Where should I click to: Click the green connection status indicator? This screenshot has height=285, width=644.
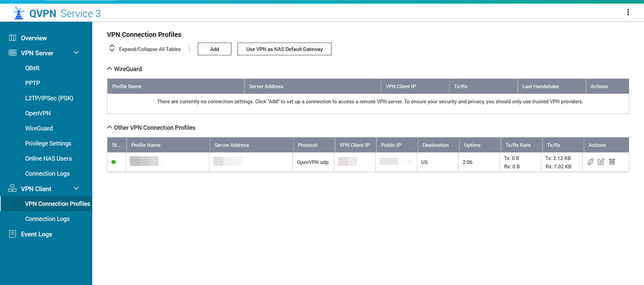pos(114,162)
